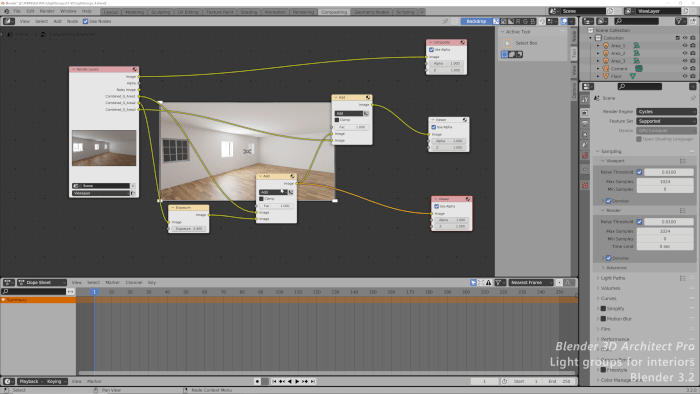This screenshot has height=394, width=700.
Task: Open the Render menu
Action: point(47,11)
